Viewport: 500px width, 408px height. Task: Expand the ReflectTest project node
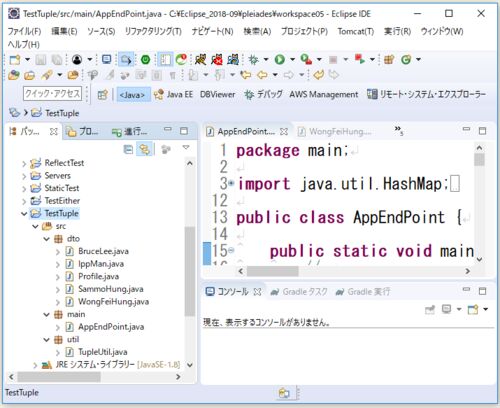click(24, 164)
